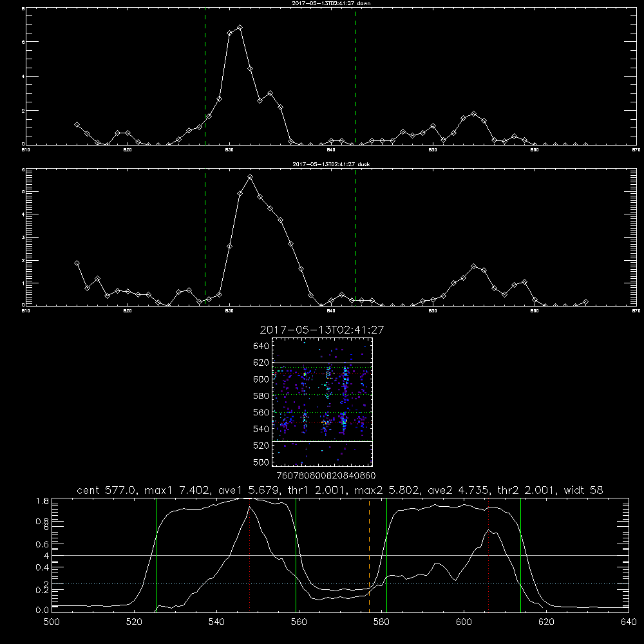Click the green vertical line near 614 in bottom plot
Screen dimensions: 644x644
coord(520,555)
